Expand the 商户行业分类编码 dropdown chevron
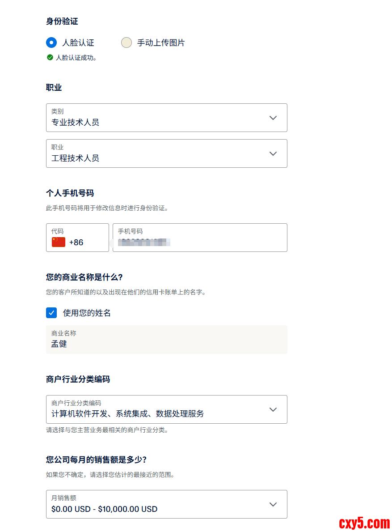This screenshot has height=532, width=392. pos(273,409)
